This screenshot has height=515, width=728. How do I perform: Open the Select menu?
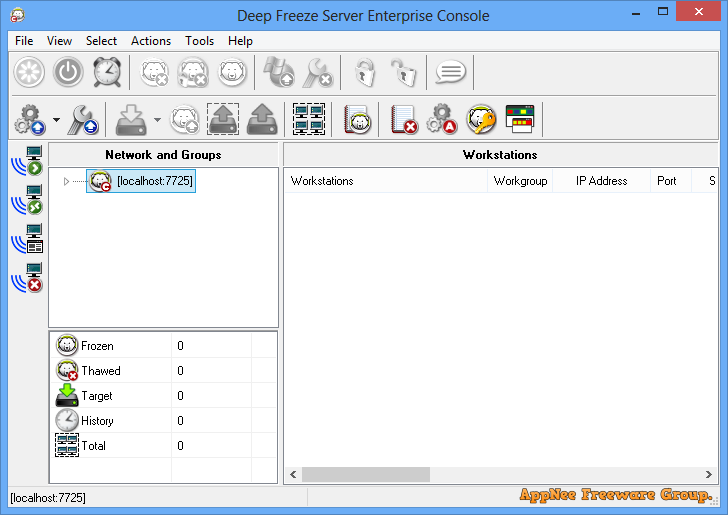coord(101,41)
